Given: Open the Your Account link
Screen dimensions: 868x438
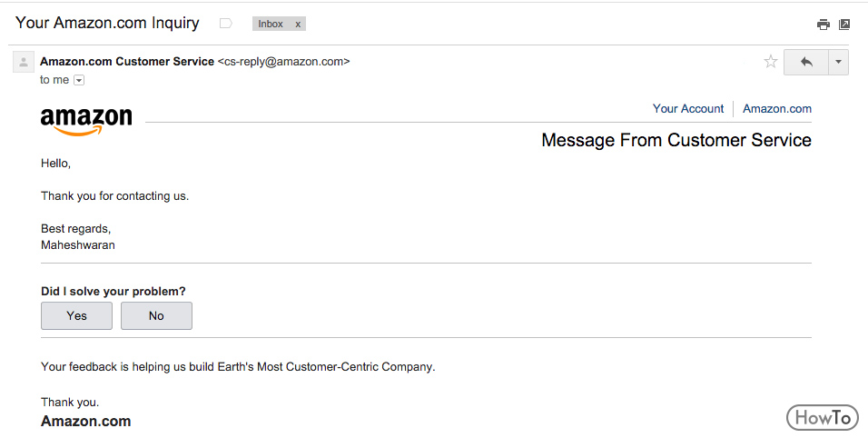Looking at the screenshot, I should [x=688, y=108].
